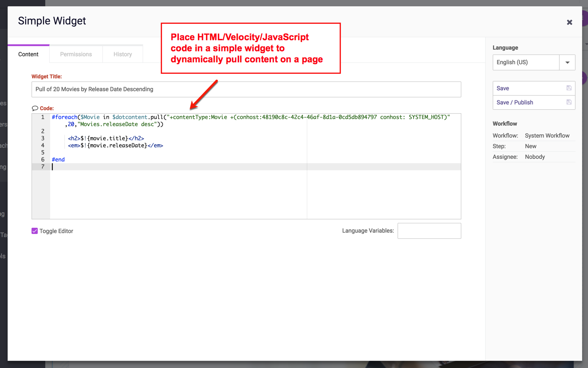Screen dimensions: 588x368
Task: Expand the Language dropdown arrow
Action: 567,62
